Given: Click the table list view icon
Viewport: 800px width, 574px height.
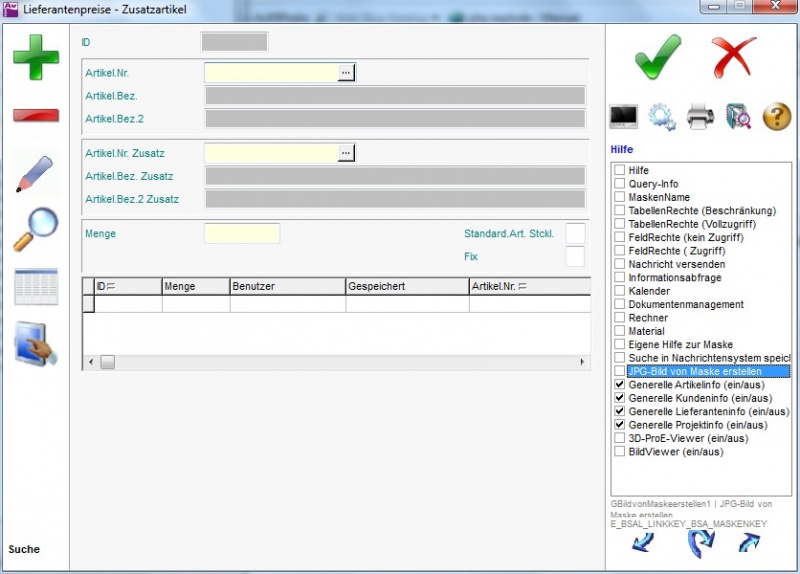Looking at the screenshot, I should click(x=36, y=286).
